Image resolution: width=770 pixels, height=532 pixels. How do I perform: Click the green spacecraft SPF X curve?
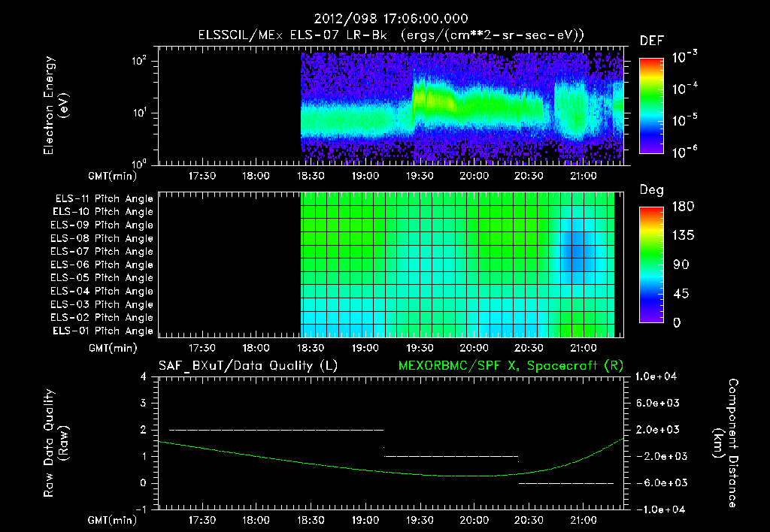click(391, 472)
